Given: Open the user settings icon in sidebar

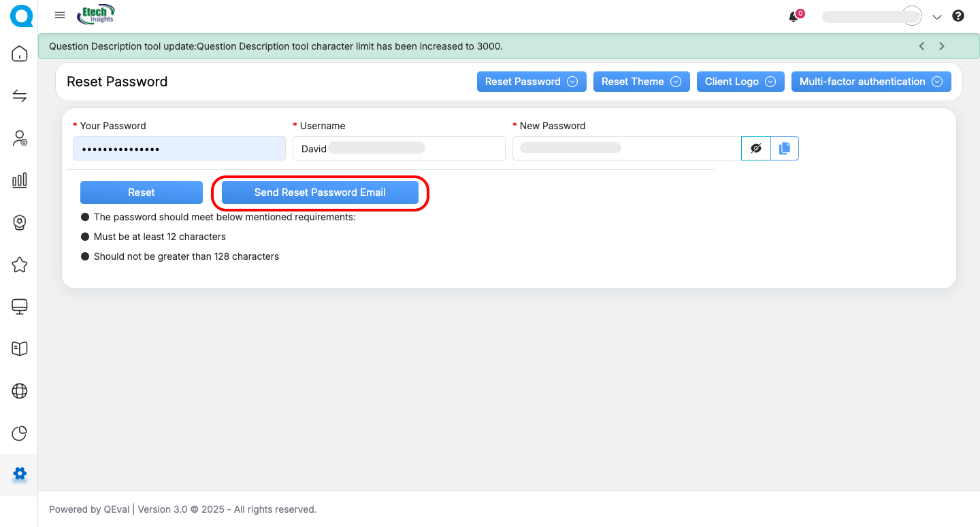Looking at the screenshot, I should pos(20,138).
